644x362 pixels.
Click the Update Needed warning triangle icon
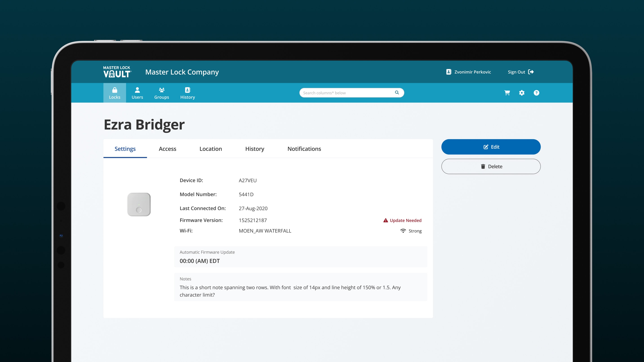click(x=386, y=220)
